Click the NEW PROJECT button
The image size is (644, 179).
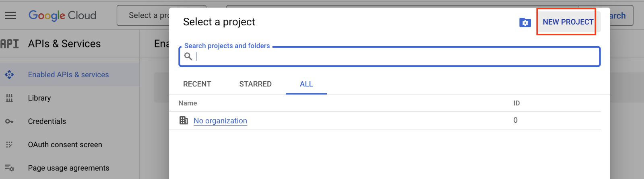568,22
